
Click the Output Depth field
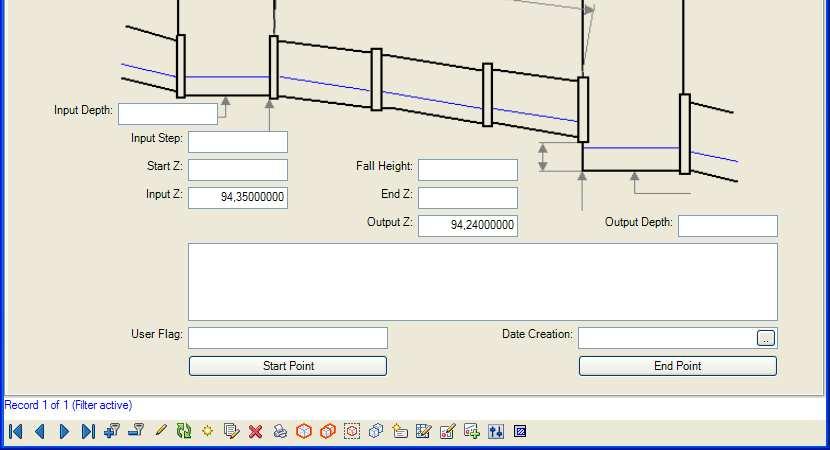728,226
